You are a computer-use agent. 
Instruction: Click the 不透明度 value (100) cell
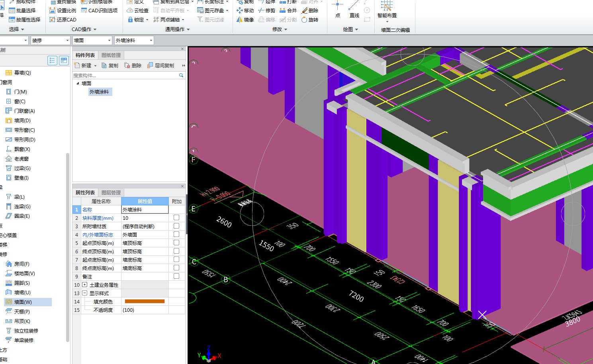pyautogui.click(x=145, y=310)
